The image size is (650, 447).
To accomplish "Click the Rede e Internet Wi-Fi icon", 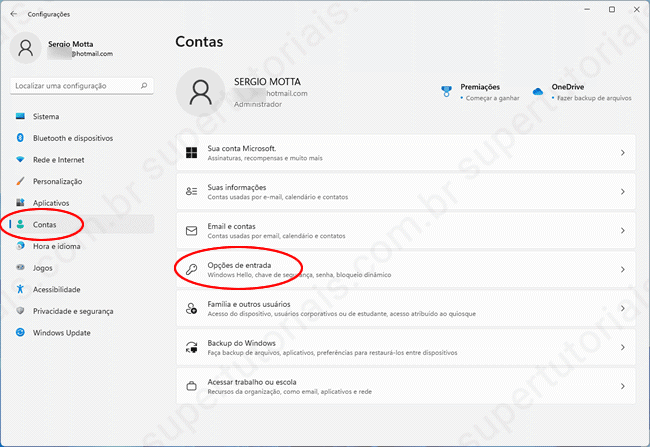I will point(20,160).
